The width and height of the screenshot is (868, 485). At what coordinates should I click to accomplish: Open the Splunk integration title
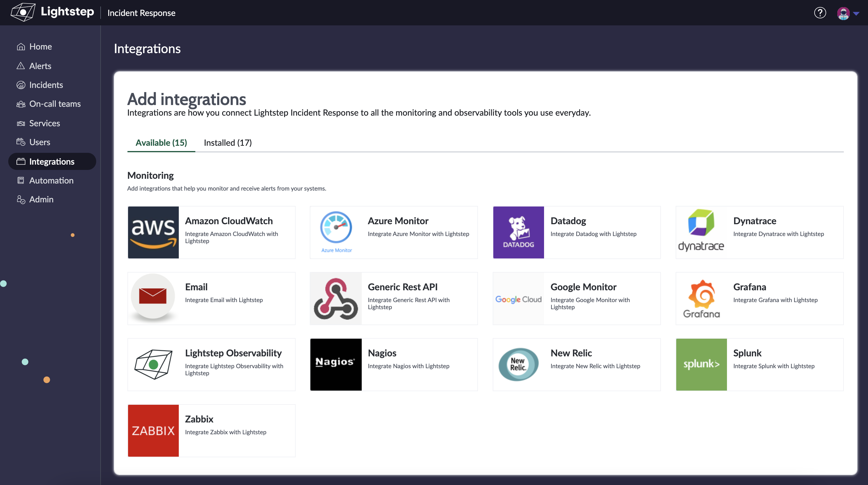[x=747, y=353]
